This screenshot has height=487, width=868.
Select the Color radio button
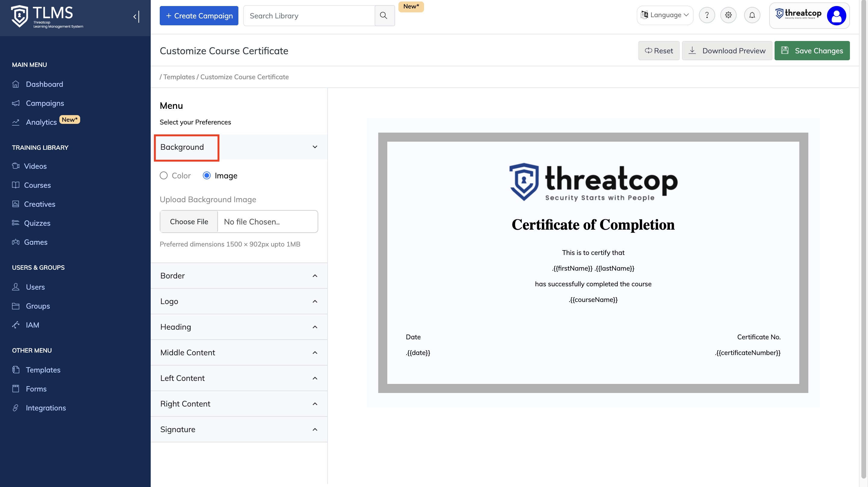pyautogui.click(x=164, y=176)
